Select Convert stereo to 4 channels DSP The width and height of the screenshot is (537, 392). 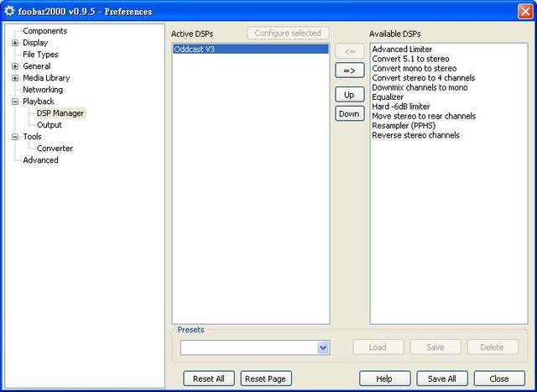pos(424,78)
